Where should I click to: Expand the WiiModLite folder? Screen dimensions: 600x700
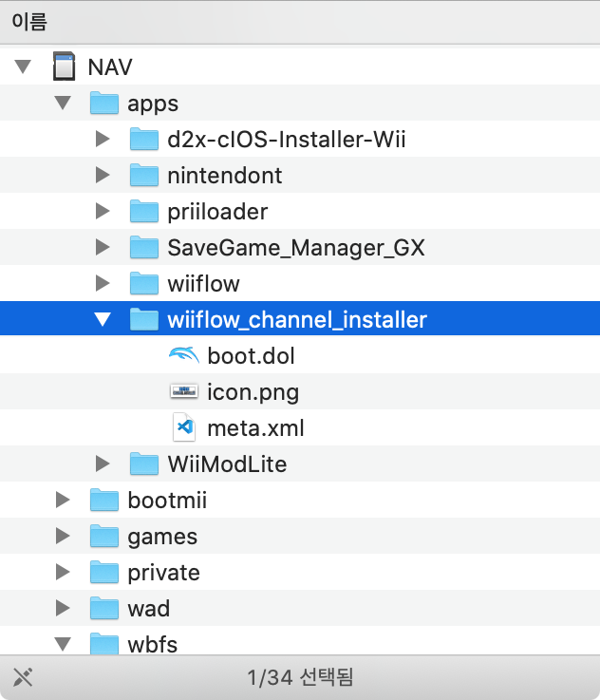(x=103, y=464)
